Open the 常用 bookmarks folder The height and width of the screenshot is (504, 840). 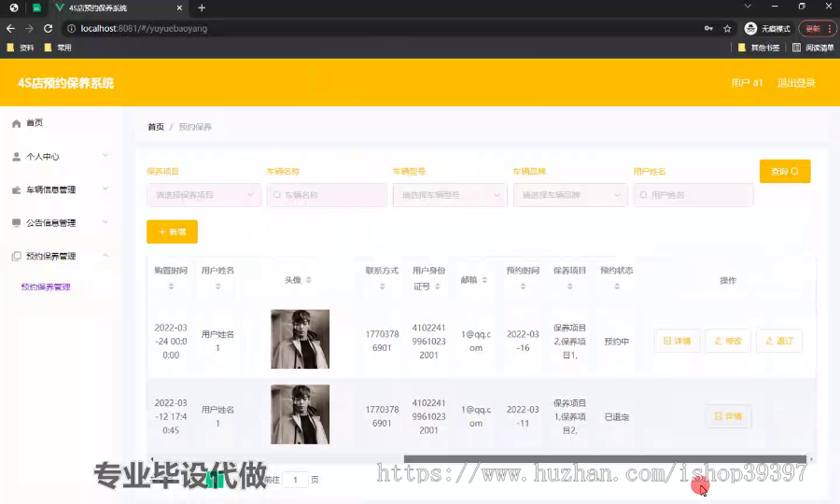(x=58, y=48)
